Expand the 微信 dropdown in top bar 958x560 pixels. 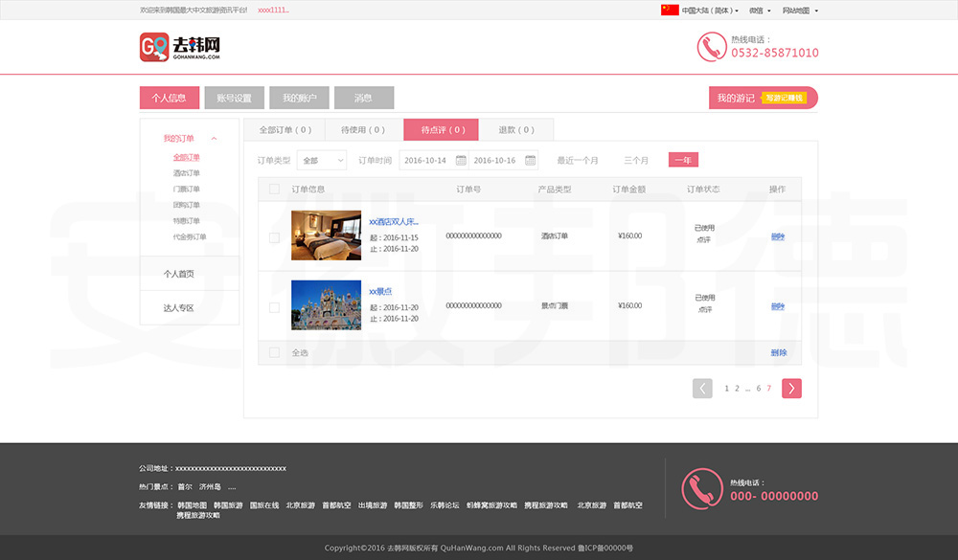click(760, 11)
